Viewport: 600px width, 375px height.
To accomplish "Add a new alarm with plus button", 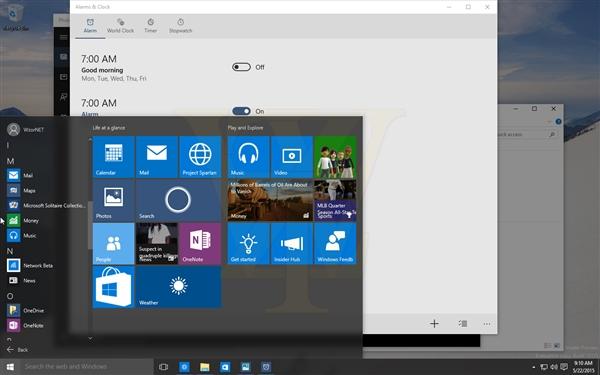I will click(x=434, y=324).
